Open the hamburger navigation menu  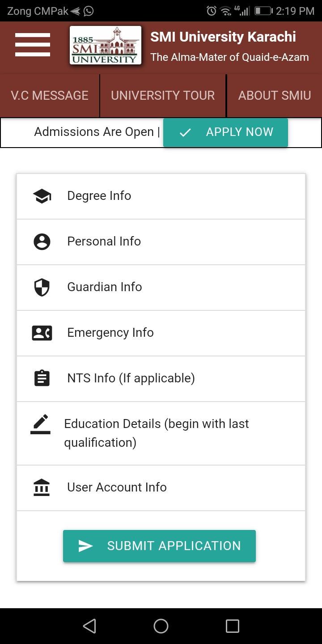point(32,45)
